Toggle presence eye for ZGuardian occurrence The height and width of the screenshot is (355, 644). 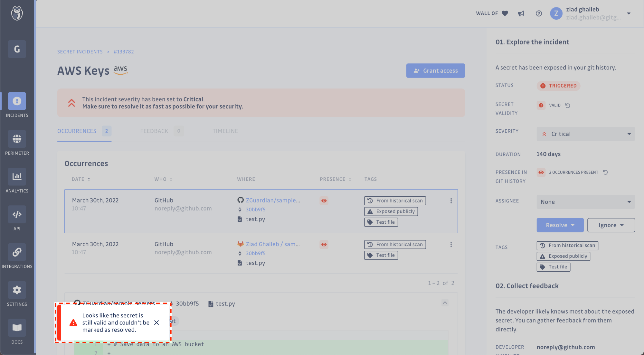coord(324,201)
